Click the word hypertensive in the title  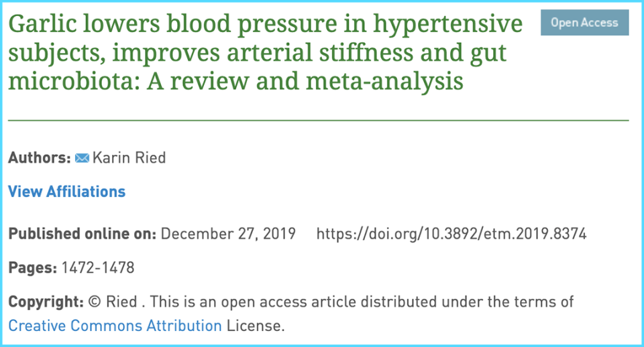[x=447, y=24]
